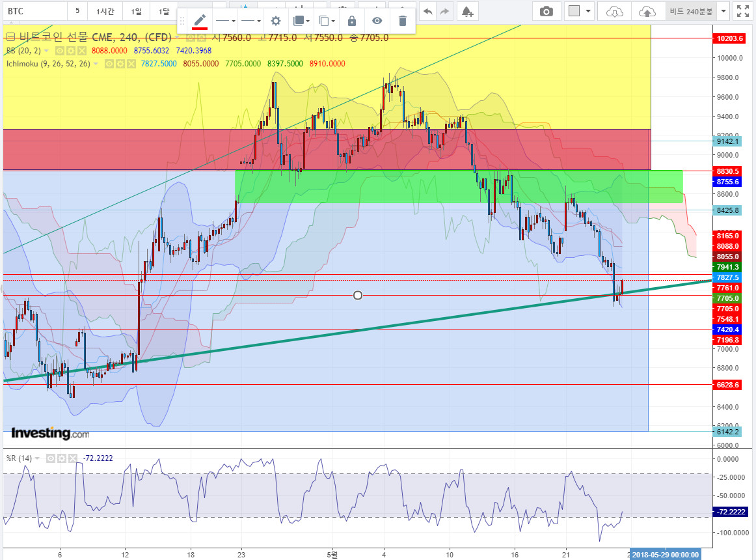The height and width of the screenshot is (560, 756).
Task: Toggle drawing visibility with eye icon in toolbar
Action: tap(377, 21)
